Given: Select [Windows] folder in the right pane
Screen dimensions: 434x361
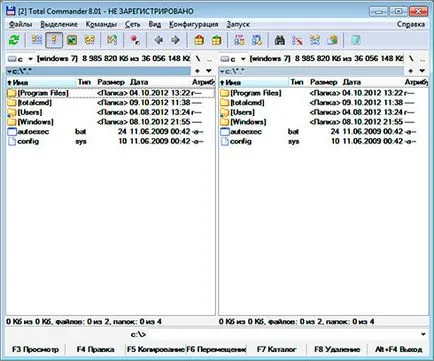Looking at the screenshot, I should 323,122.
